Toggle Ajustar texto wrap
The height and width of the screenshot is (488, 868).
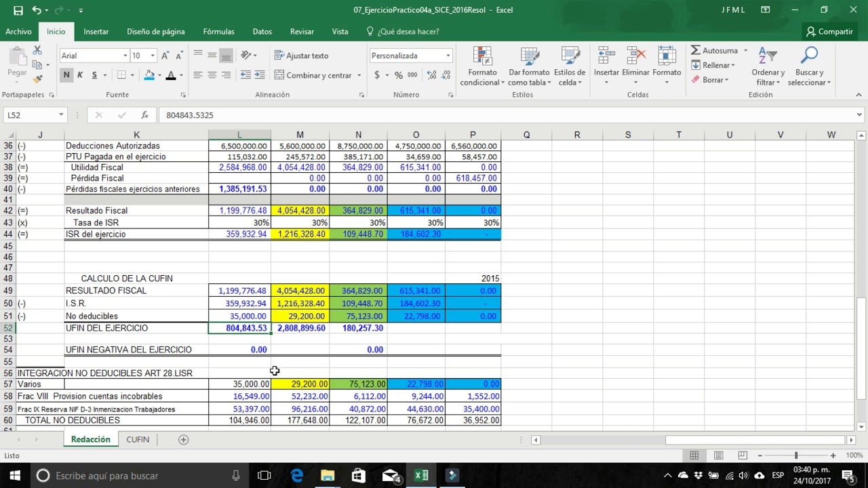pyautogui.click(x=302, y=56)
